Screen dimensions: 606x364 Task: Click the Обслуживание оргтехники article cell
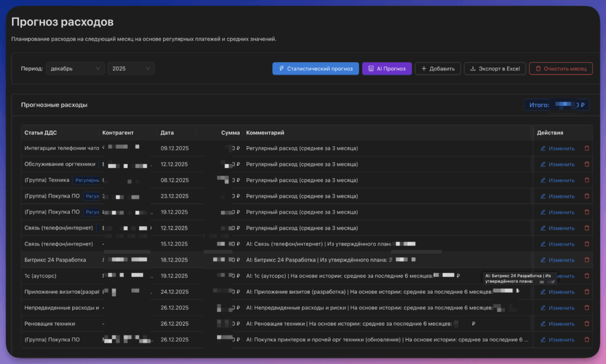coord(60,164)
